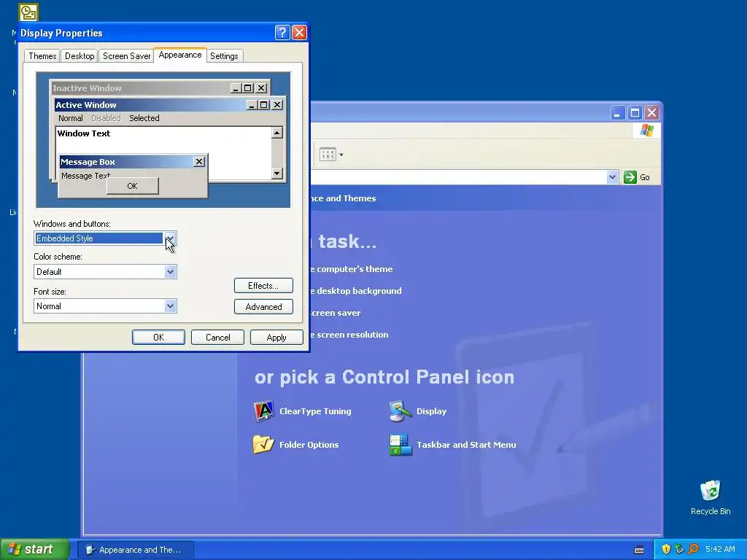747x560 pixels.
Task: Switch to the Settings tab
Action: click(224, 56)
